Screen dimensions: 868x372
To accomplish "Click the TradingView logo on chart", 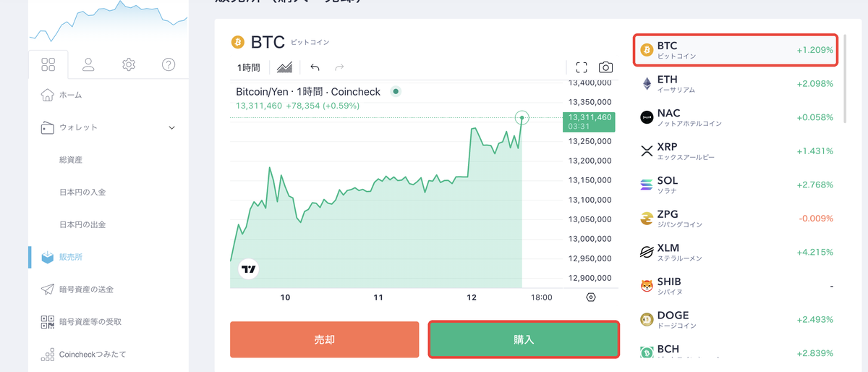I will [249, 269].
